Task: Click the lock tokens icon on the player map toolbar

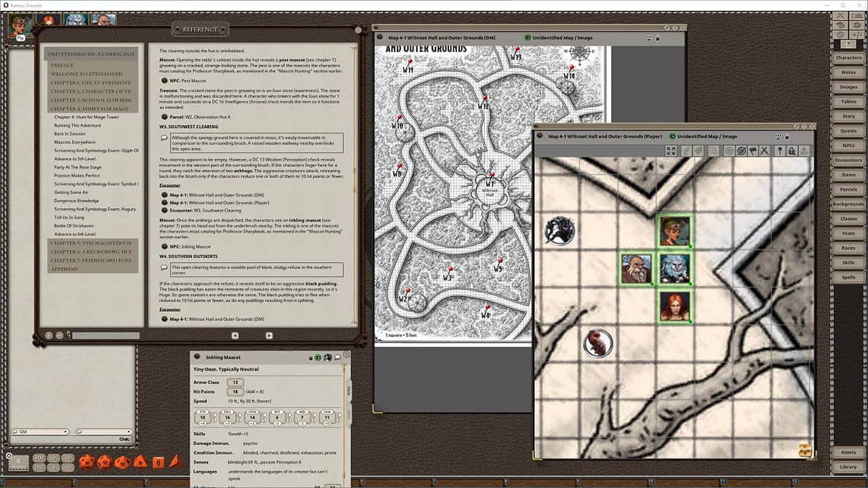Action: [x=791, y=150]
